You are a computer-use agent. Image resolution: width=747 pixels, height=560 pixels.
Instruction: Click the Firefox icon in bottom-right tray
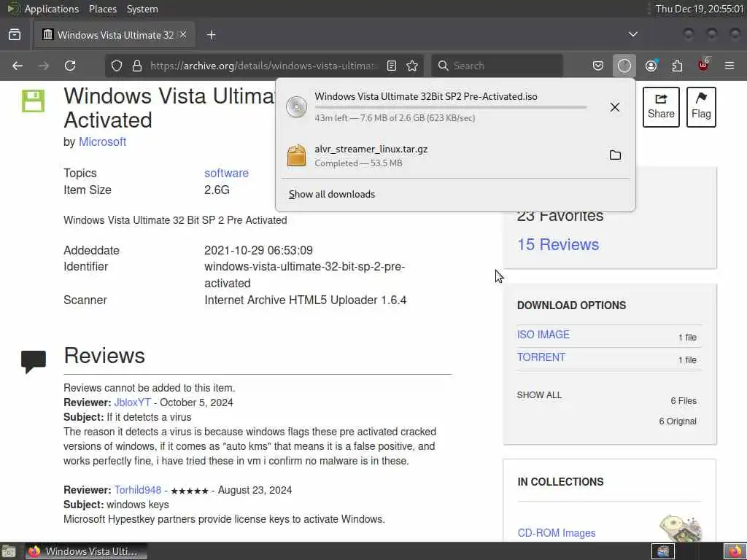[x=735, y=551]
